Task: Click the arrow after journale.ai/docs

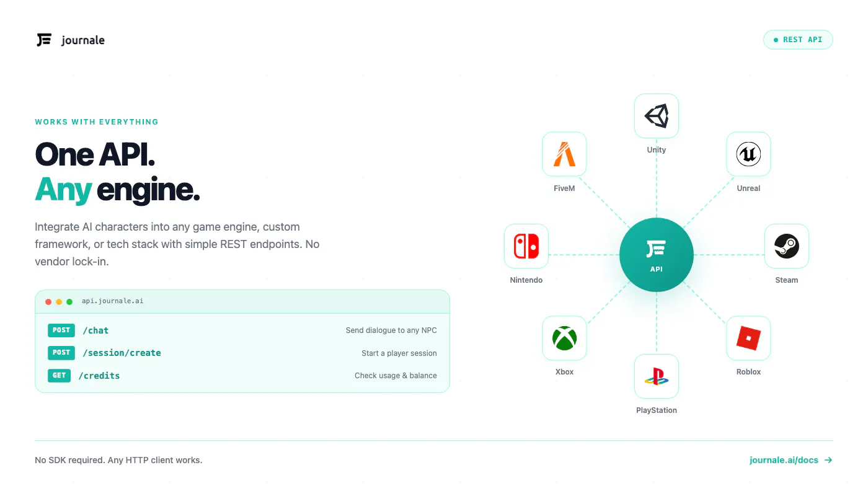Action: tap(828, 460)
